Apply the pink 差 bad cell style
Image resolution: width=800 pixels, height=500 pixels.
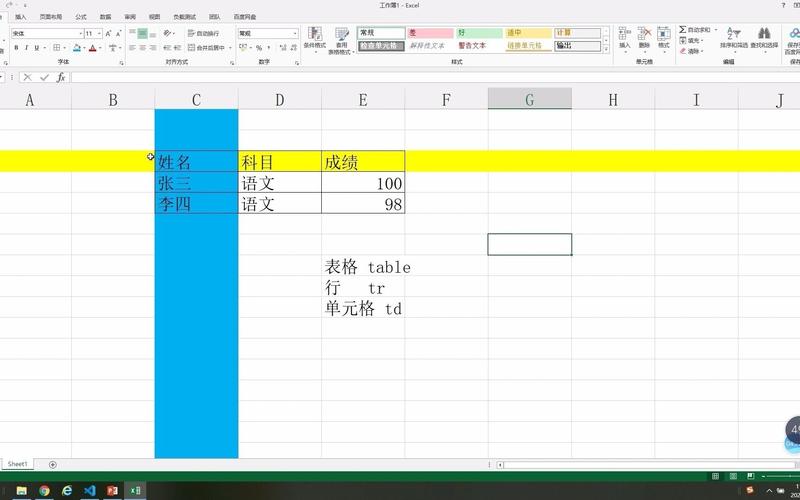[430, 33]
